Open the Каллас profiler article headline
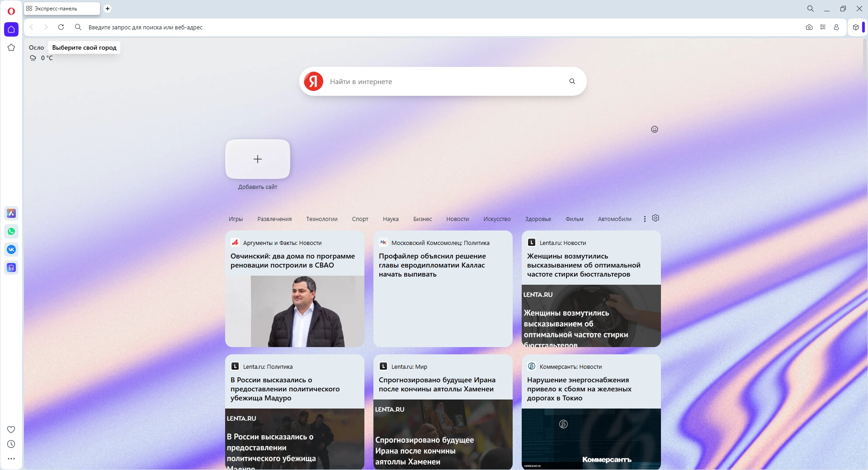 [x=432, y=265]
